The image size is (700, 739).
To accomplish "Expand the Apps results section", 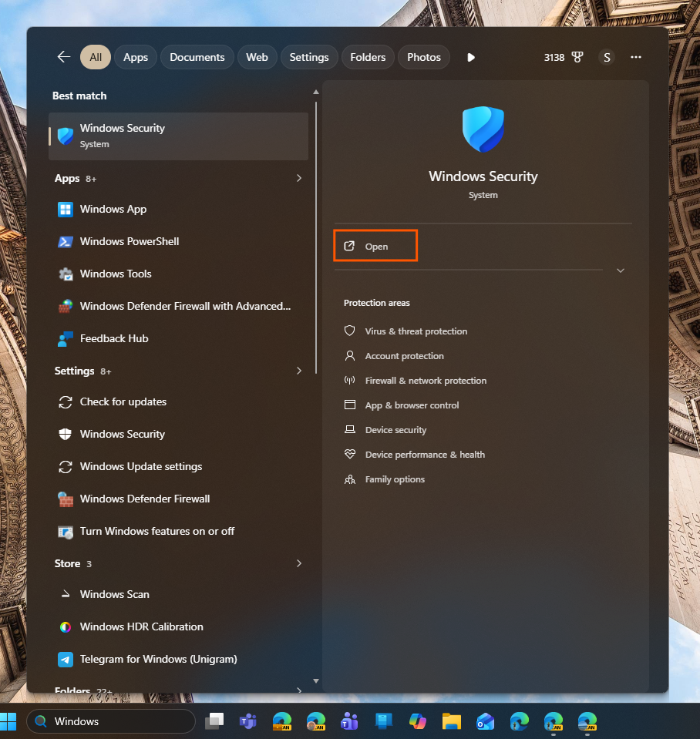I will (299, 178).
